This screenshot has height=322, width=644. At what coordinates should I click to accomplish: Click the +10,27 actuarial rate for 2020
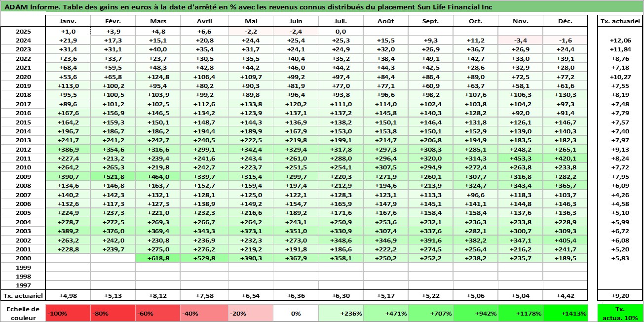tap(620, 77)
